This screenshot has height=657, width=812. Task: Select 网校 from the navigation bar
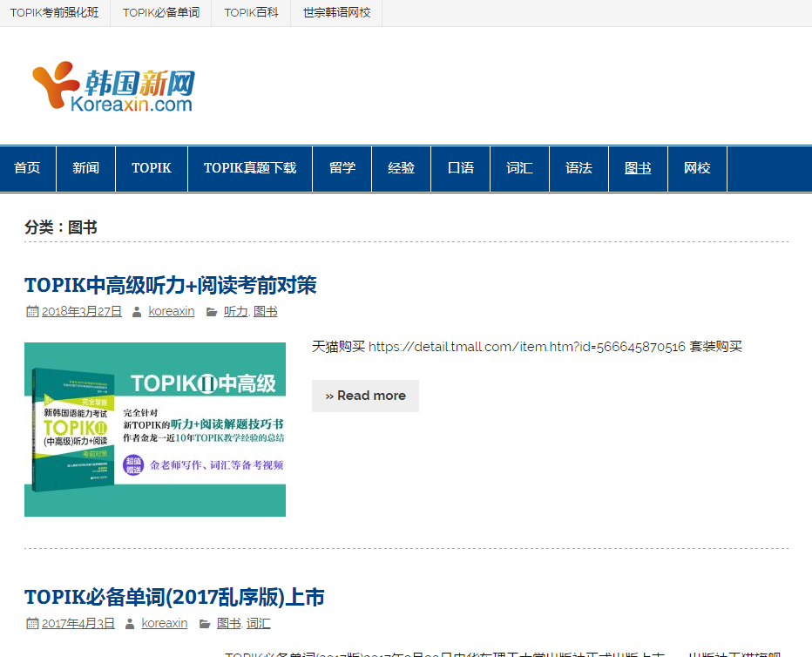click(697, 168)
